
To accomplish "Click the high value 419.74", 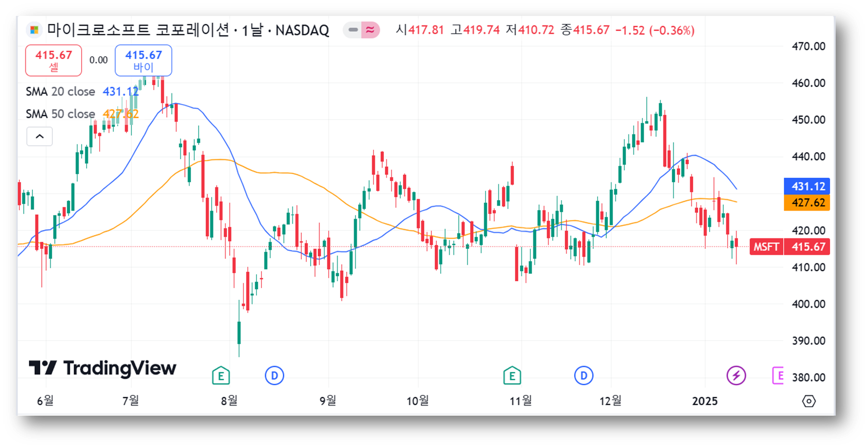I will pos(482,30).
